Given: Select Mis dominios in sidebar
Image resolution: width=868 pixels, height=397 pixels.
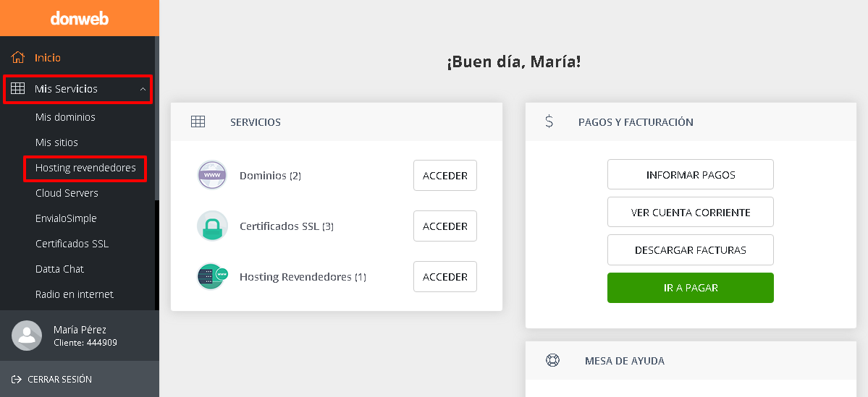Looking at the screenshot, I should (x=65, y=117).
